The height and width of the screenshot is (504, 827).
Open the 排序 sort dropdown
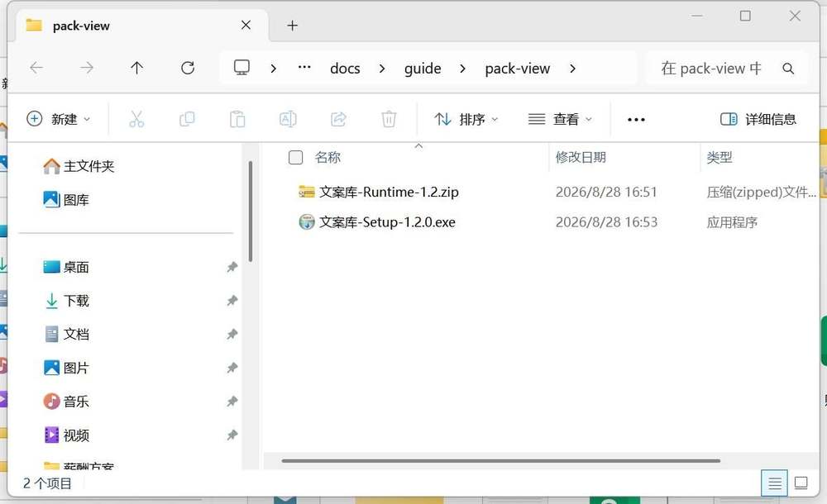coord(466,119)
